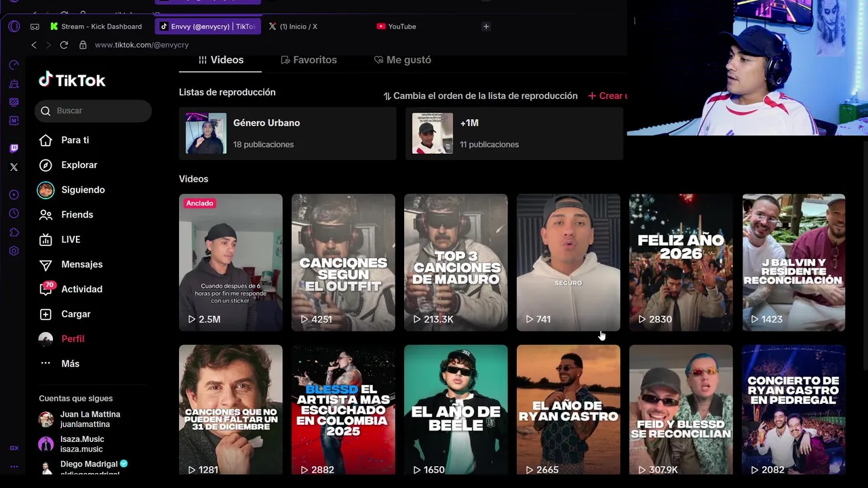Image resolution: width=868 pixels, height=488 pixels.
Task: Open browser Settings gear in the sidebar
Action: [x=14, y=251]
